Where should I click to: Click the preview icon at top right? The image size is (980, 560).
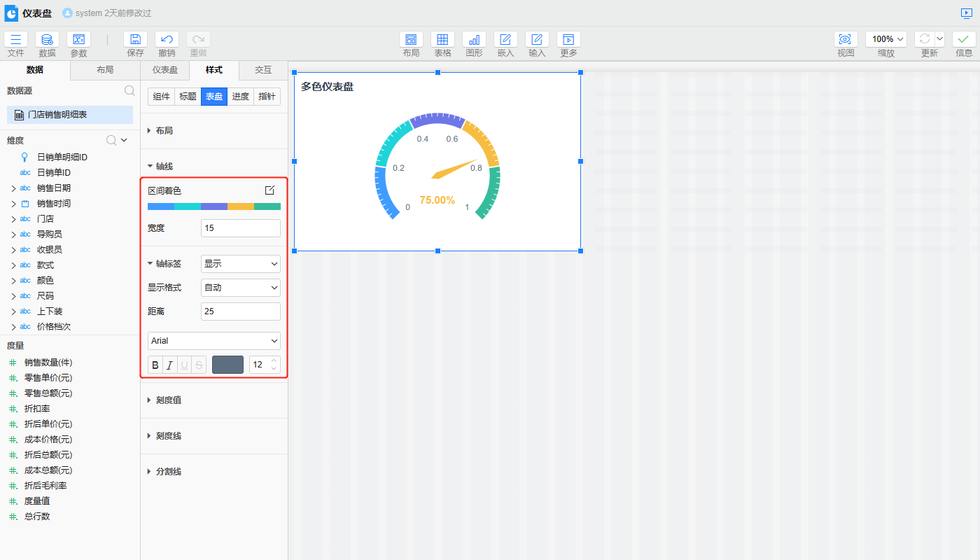tap(967, 13)
